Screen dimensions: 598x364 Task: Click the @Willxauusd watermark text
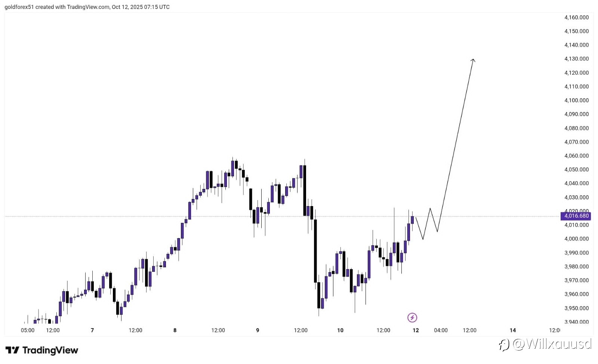tap(552, 344)
